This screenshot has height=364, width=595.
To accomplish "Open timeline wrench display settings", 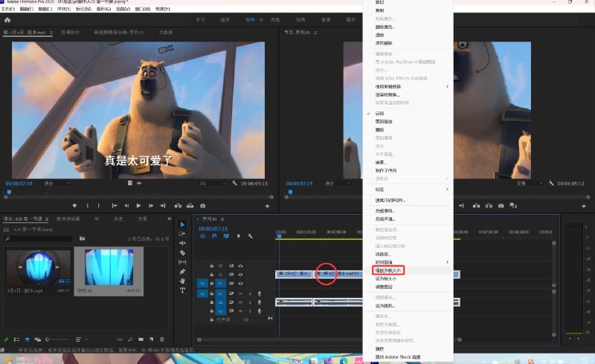I will click(251, 236).
